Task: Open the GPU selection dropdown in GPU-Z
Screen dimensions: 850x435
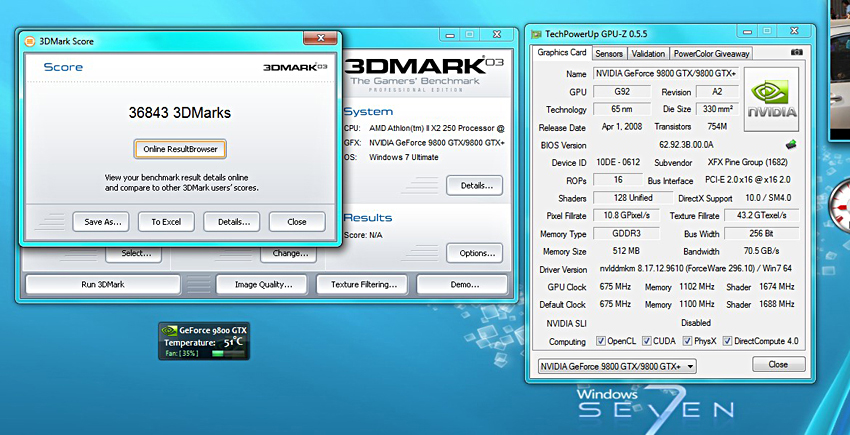Action: [617, 367]
